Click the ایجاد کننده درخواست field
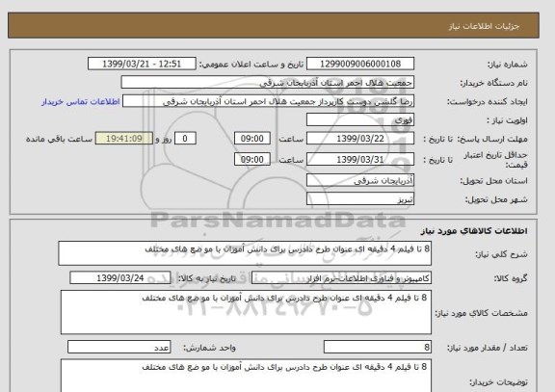Screen dimensions: 555x392 coord(268,101)
